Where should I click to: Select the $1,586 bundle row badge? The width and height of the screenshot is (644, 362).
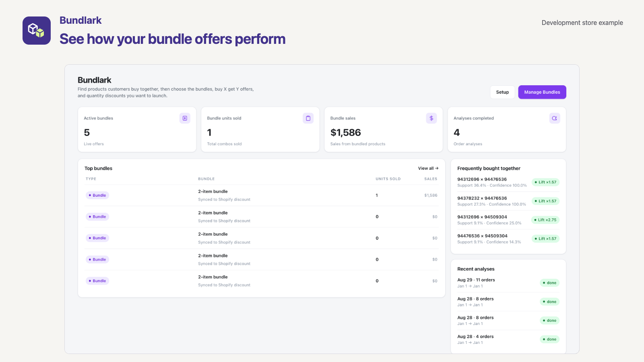click(97, 195)
